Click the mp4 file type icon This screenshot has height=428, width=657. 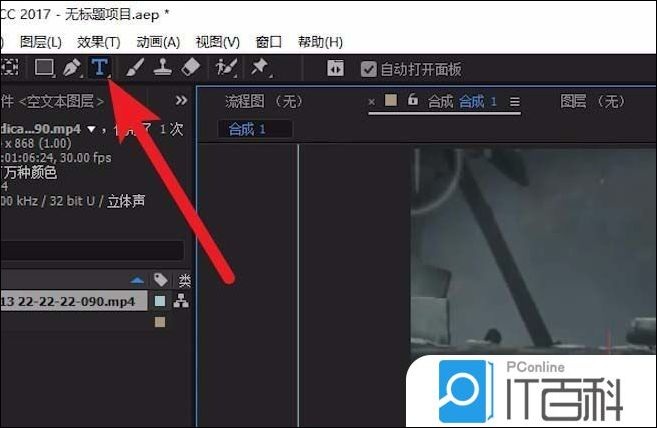coord(181,301)
